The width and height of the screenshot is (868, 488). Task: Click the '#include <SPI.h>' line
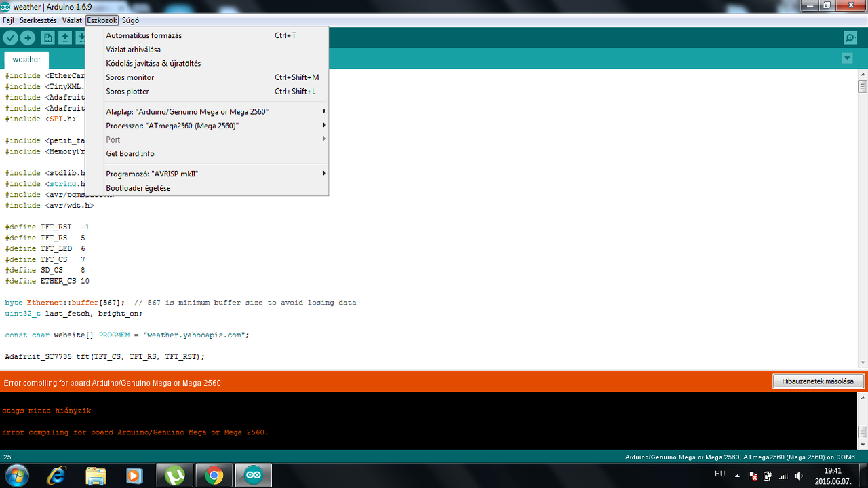click(41, 119)
